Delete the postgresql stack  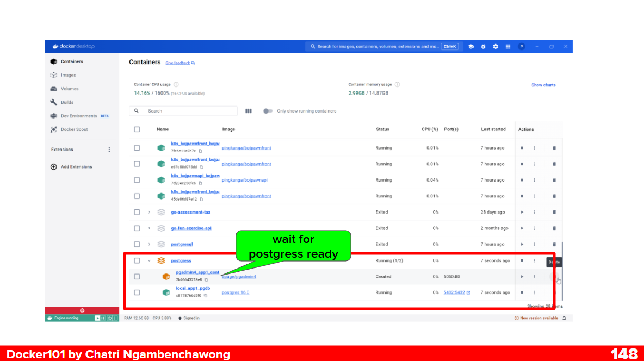[x=554, y=244]
